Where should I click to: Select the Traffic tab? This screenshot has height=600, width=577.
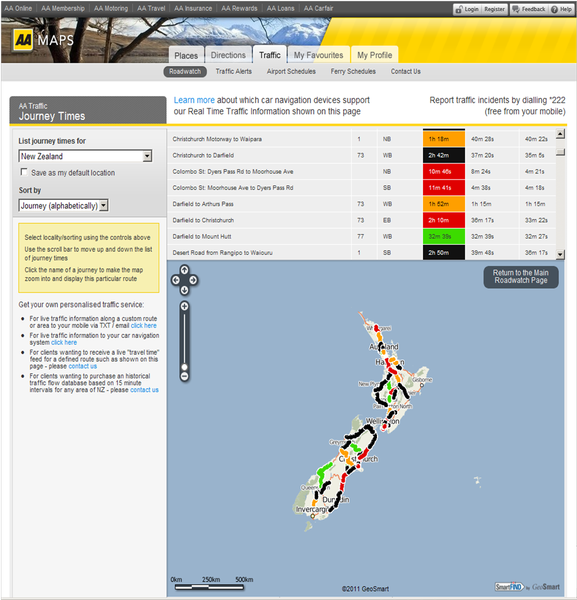[270, 55]
